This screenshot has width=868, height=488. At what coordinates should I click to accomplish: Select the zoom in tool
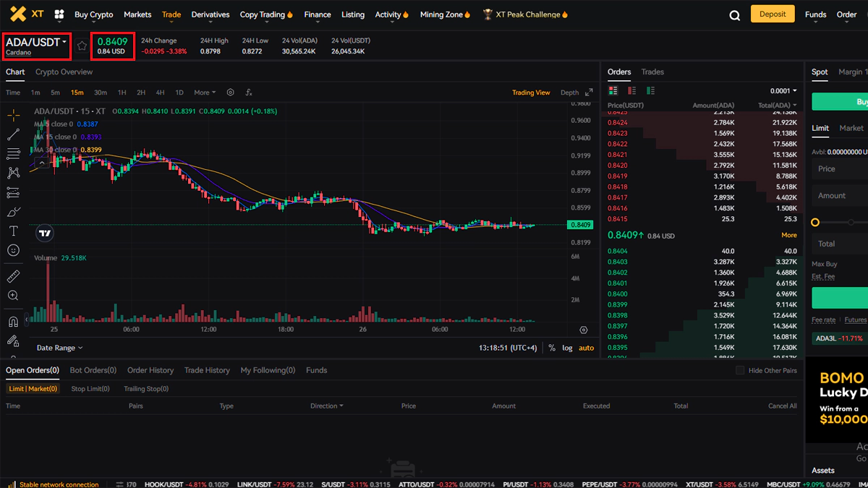pos(13,296)
